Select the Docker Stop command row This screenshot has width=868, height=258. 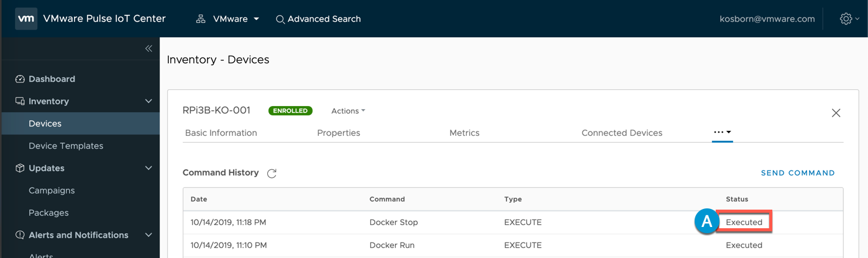tap(513, 222)
